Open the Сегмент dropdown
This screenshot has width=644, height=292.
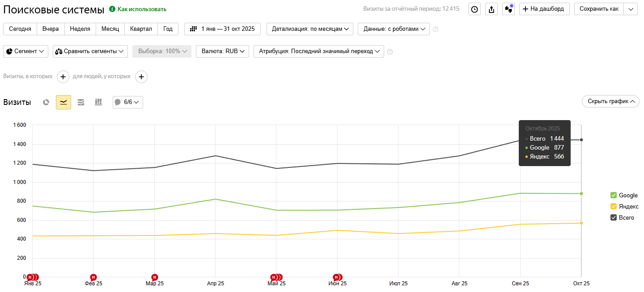click(x=25, y=51)
